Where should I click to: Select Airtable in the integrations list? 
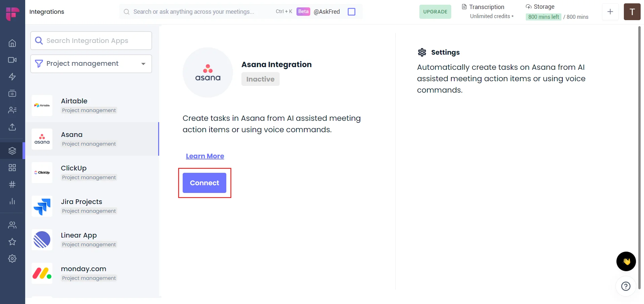92,105
